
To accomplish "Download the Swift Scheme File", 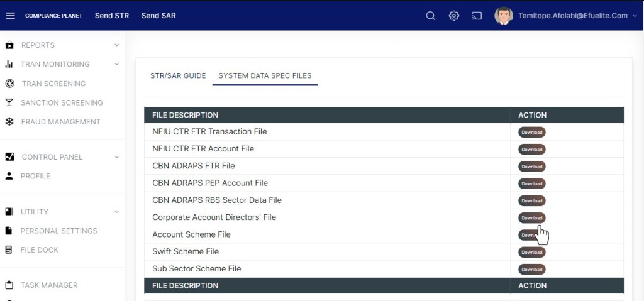I will click(x=531, y=252).
